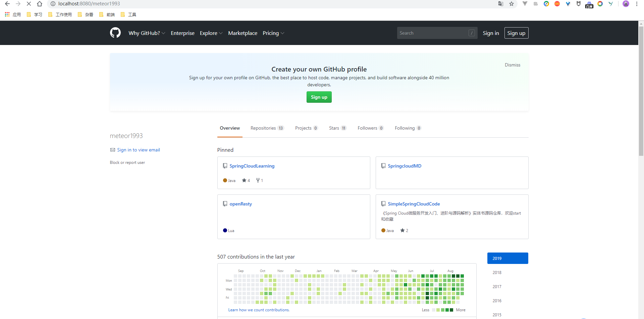
Task: Click the green Sign up button
Action: (319, 97)
